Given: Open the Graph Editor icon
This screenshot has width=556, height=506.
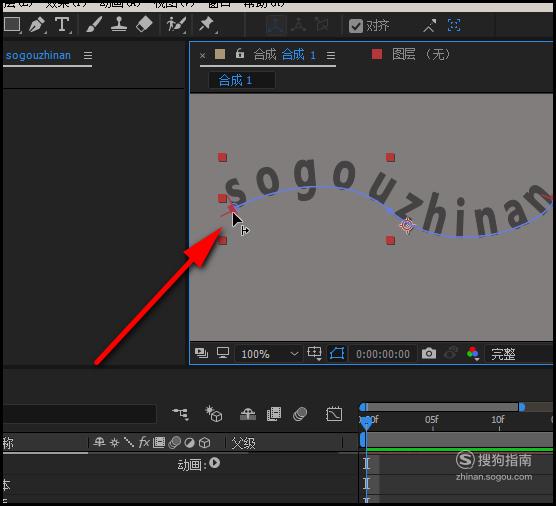Looking at the screenshot, I should click(334, 414).
